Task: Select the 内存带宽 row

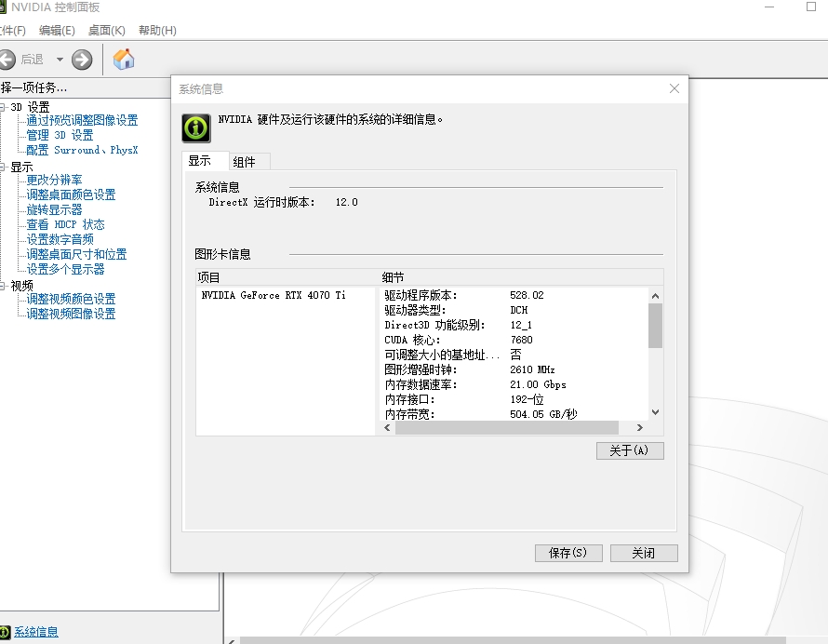Action: coord(514,414)
